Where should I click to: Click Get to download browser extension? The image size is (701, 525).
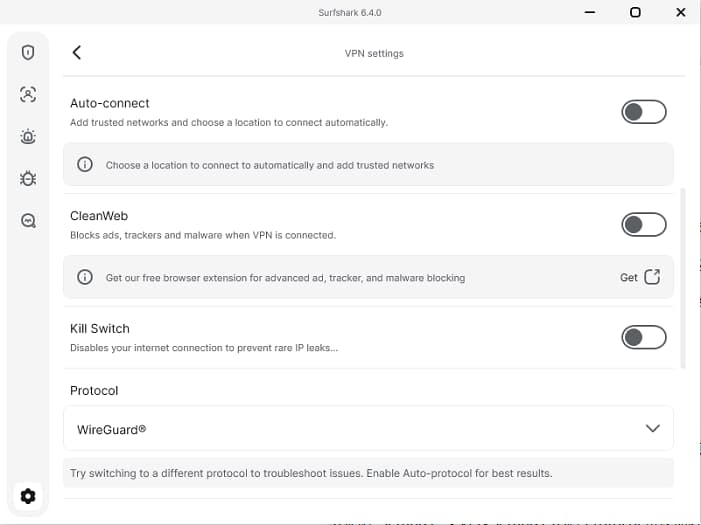(628, 277)
